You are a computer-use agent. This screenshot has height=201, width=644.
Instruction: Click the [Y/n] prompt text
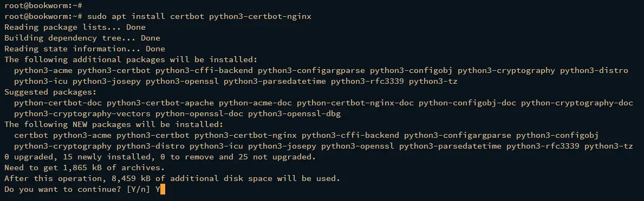pos(139,190)
